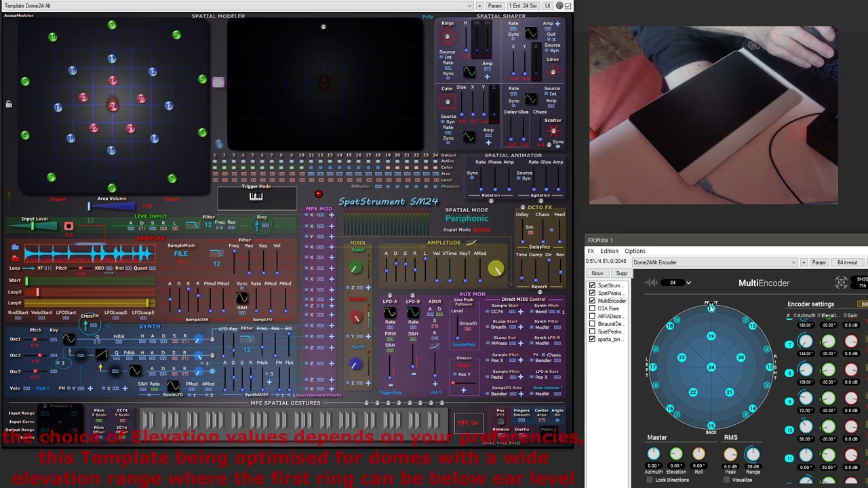Open the Periphonic spatial mode selector
Screen dimensions: 868x488
click(x=467, y=218)
